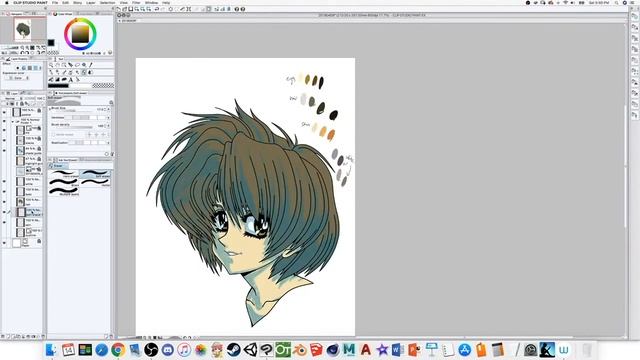Click the Navigator canvas thumbnail
640x360 pixels.
point(23,29)
